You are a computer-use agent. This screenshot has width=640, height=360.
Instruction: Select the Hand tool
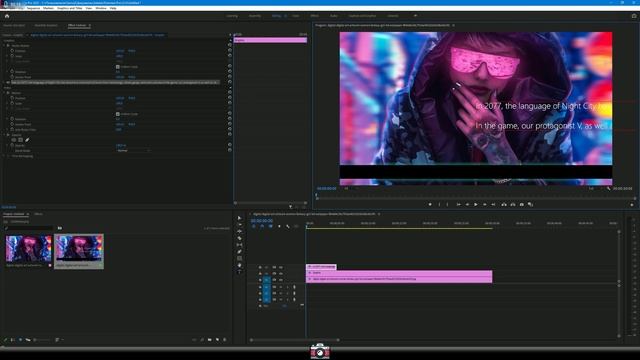239,265
